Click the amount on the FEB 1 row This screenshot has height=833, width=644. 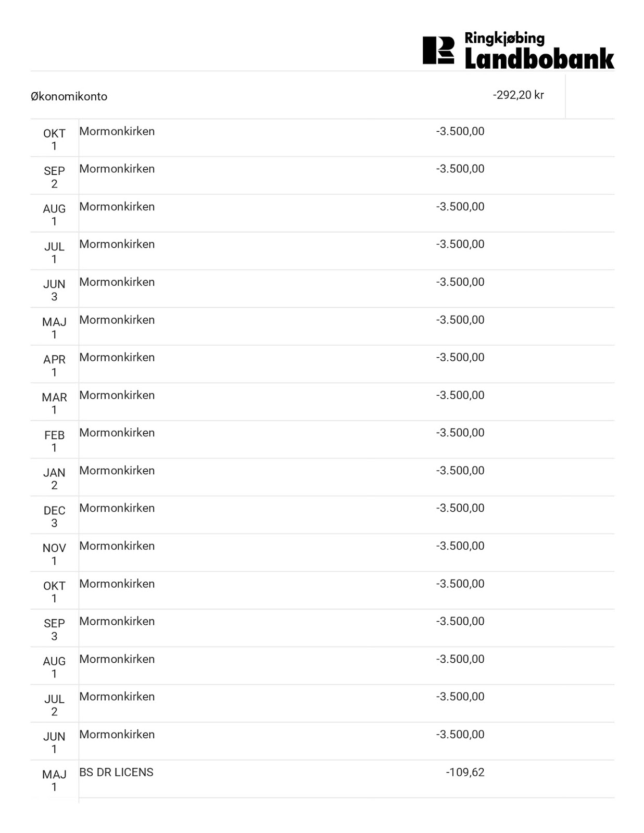(460, 433)
